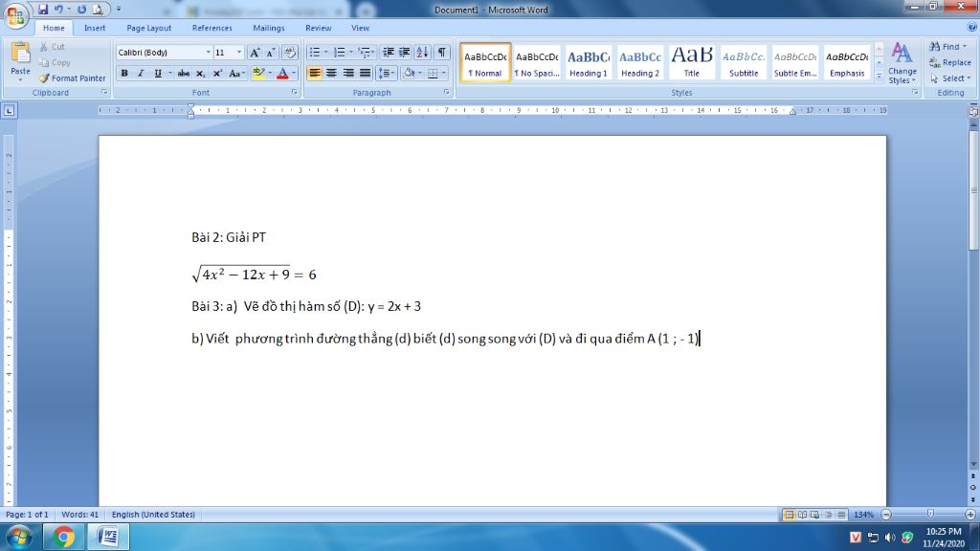Screen dimensions: 980x551
Task: Open Review tab
Action: pos(318,28)
